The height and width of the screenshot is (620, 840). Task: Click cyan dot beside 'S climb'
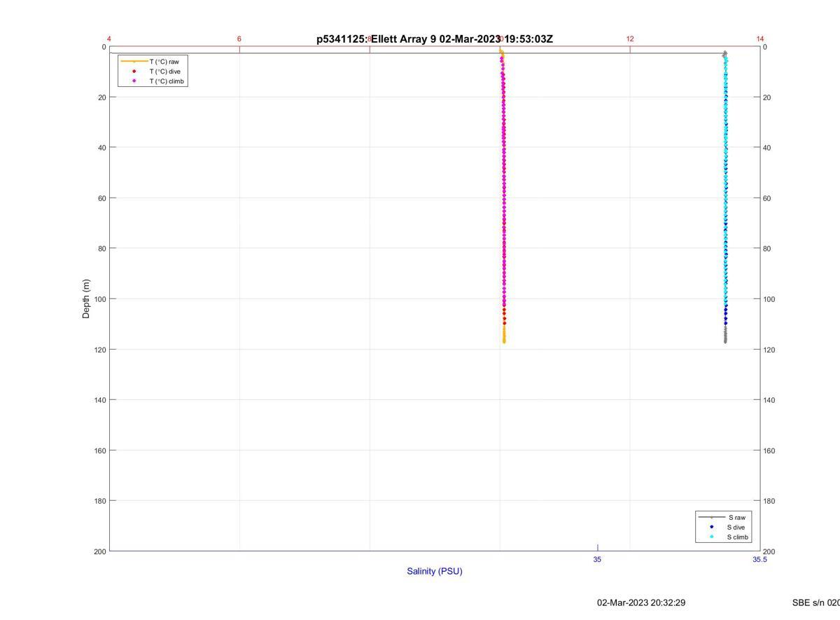pyautogui.click(x=711, y=537)
